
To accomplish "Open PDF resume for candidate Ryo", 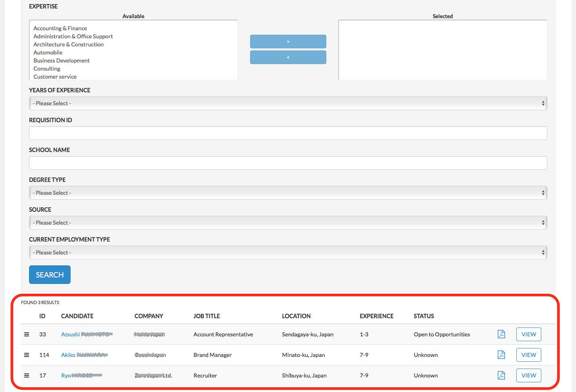I will tap(501, 375).
